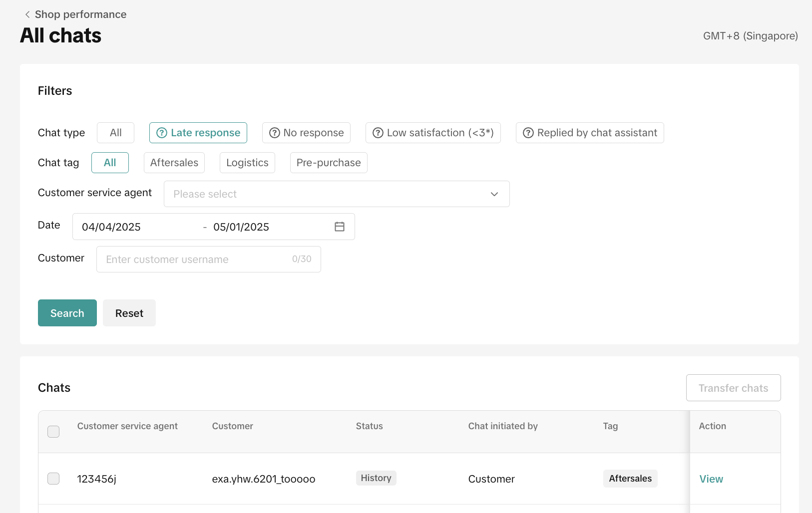The width and height of the screenshot is (812, 513).
Task: Click the GMT+8 (Singapore) timezone label
Action: [751, 36]
